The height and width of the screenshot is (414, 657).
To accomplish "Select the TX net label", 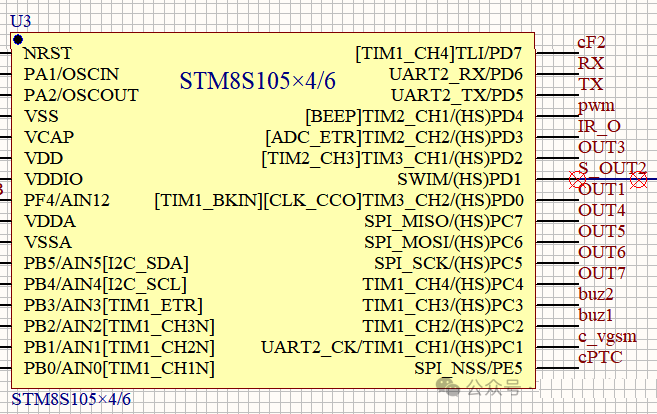I will [x=591, y=84].
